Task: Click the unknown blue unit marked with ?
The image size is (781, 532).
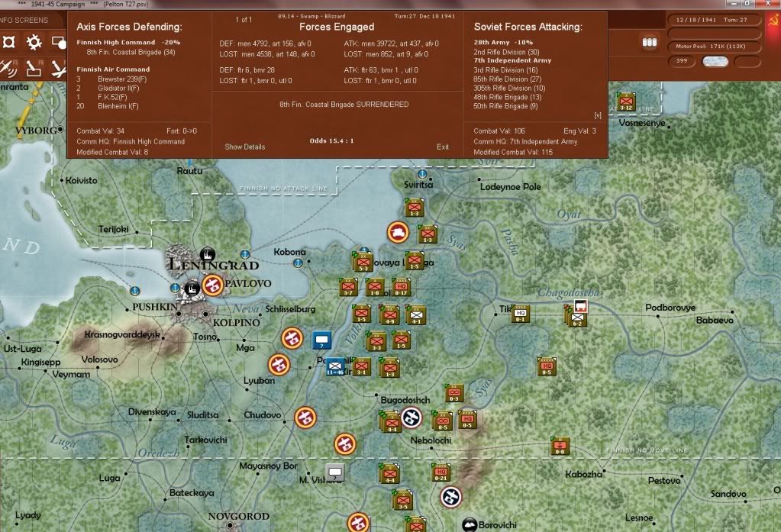Action: (322, 340)
